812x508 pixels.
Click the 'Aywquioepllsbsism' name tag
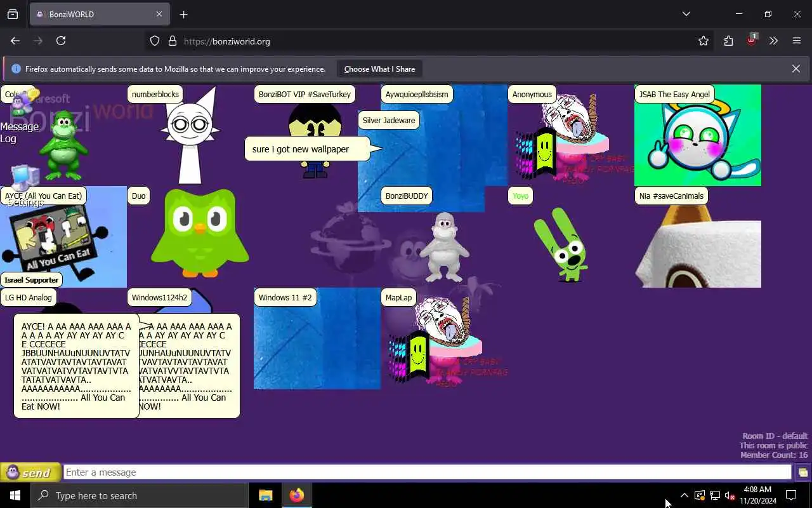417,95
